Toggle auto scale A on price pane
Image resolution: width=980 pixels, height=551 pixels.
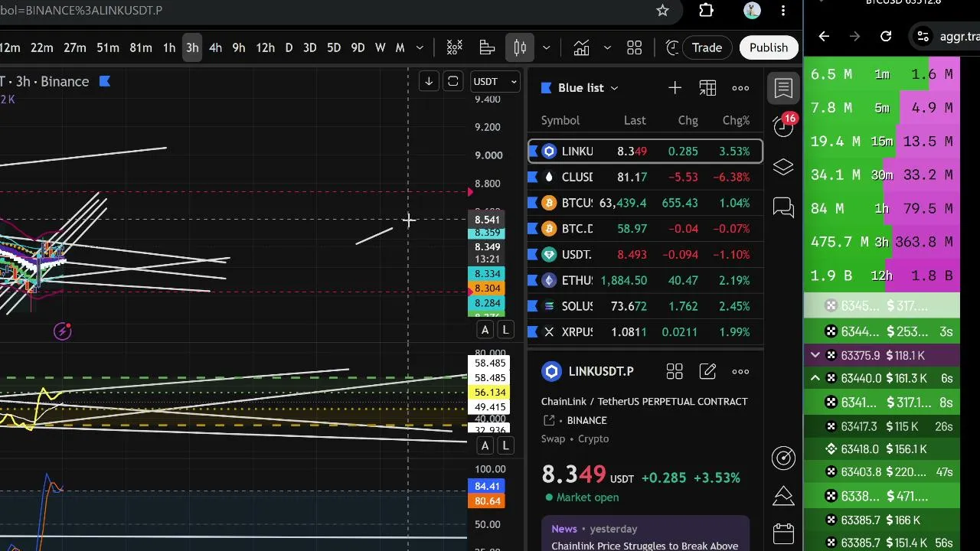pyautogui.click(x=485, y=330)
